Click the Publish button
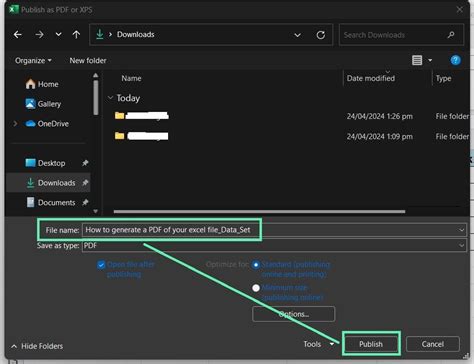The height and width of the screenshot is (364, 474). pyautogui.click(x=371, y=344)
